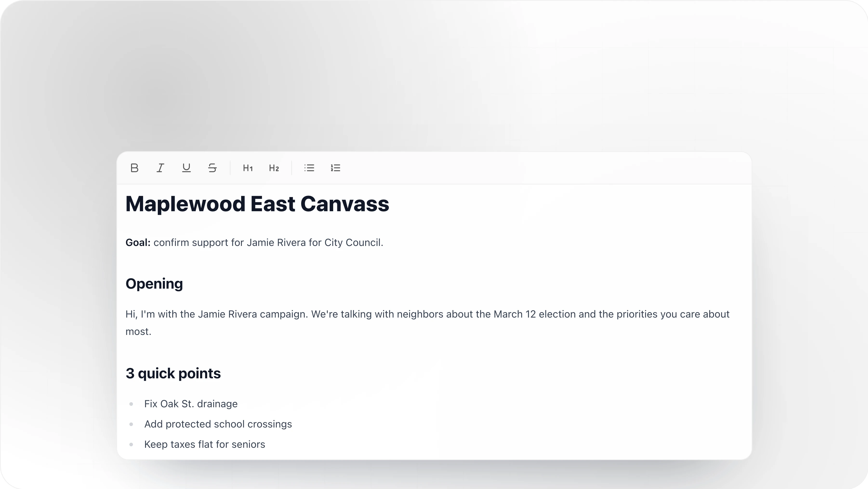The image size is (868, 489).
Task: Format text as Heading 1
Action: 248,168
